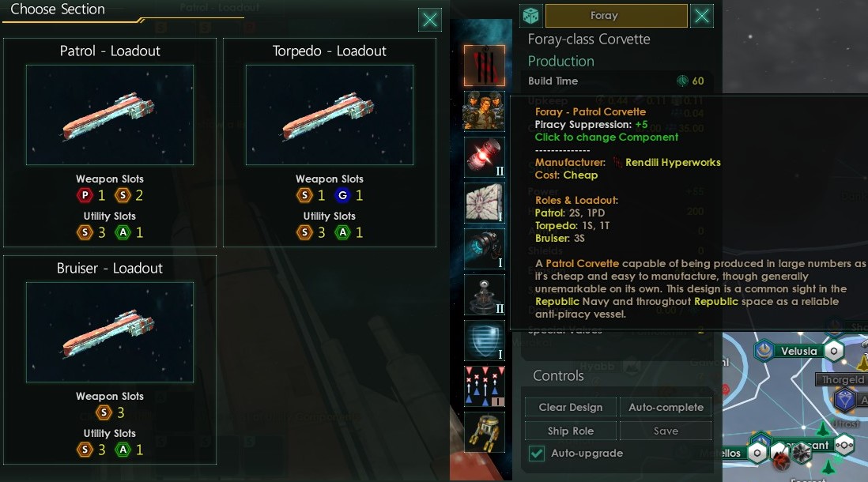Toggle the Auto-upgrade checkbox
This screenshot has height=482, width=868.
coord(537,454)
